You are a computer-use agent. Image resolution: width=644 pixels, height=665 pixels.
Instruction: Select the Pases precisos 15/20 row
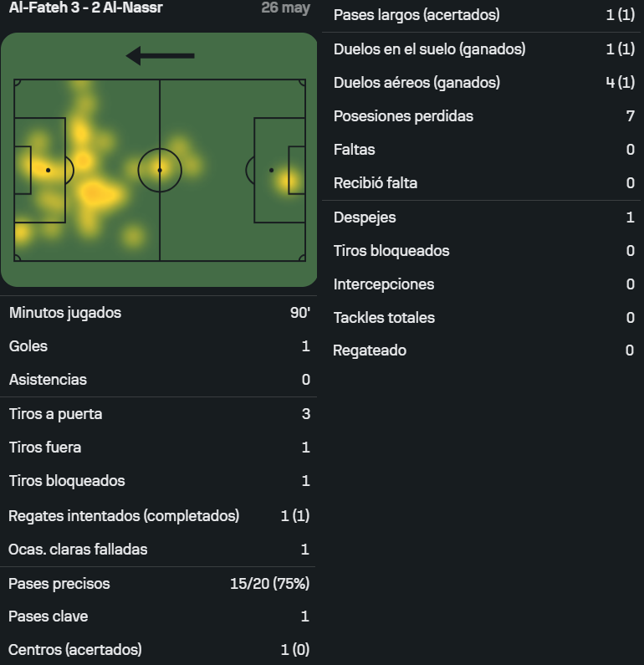[x=159, y=584]
